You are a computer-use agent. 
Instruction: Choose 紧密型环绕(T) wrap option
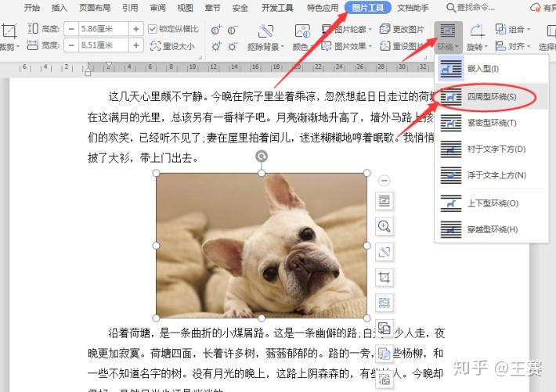492,123
